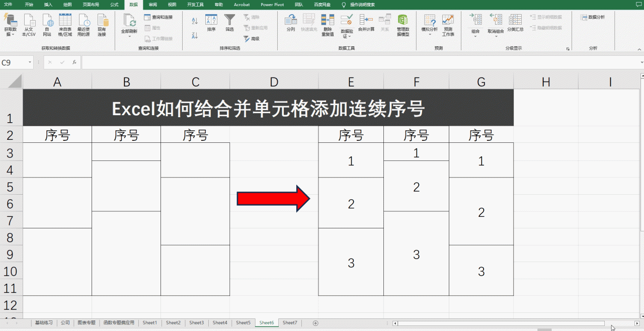Open the 分级显示 dialog launcher

568,49
